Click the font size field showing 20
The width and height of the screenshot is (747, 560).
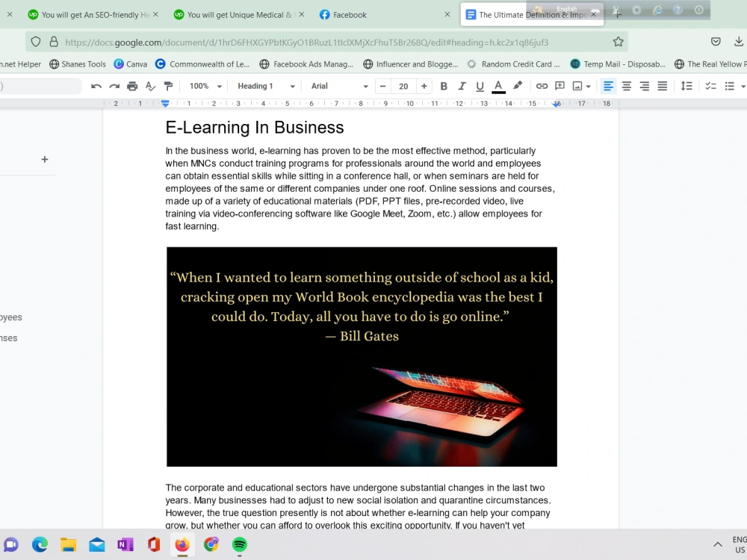tap(403, 86)
